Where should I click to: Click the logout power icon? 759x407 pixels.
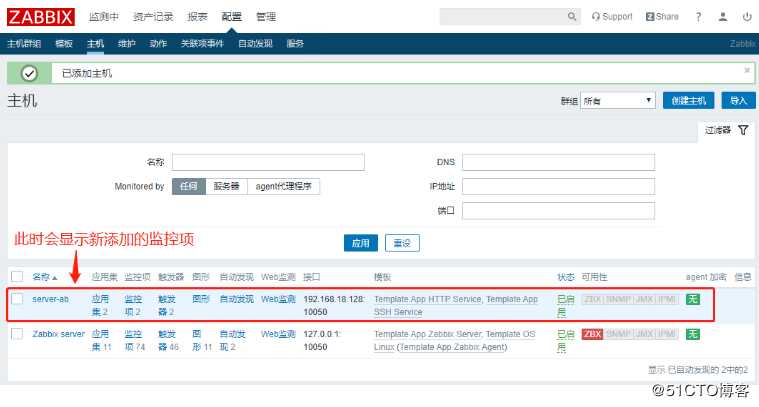(747, 16)
